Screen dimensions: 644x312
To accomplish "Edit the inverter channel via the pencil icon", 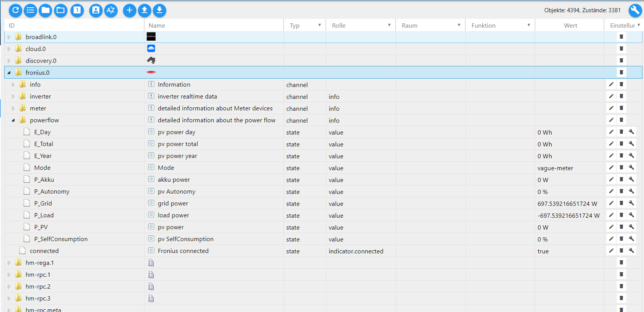I will pyautogui.click(x=611, y=96).
